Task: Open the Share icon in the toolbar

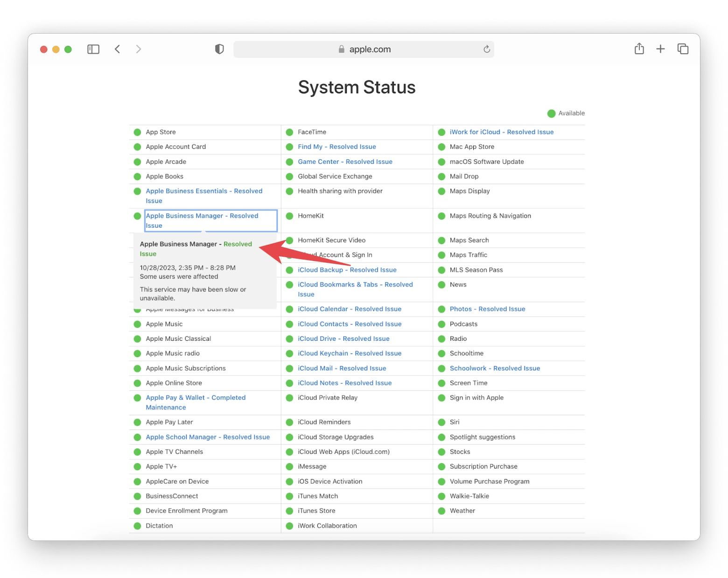Action: coord(639,49)
